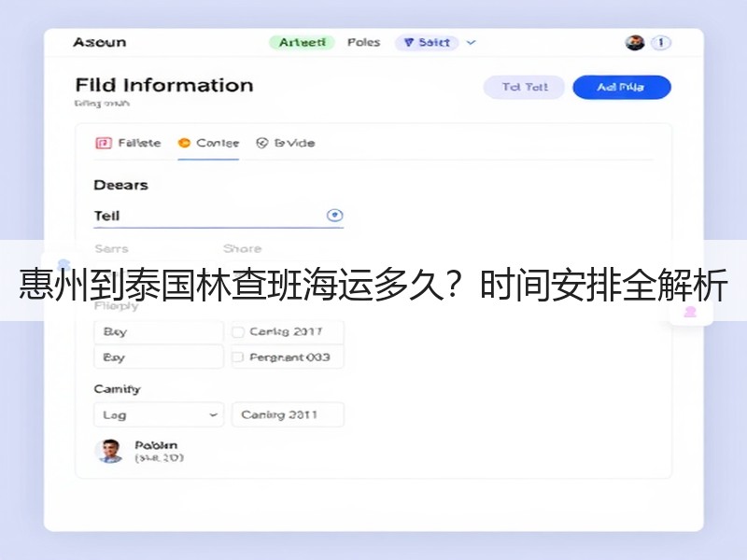Click the blue Ael Filla button
This screenshot has height=560, width=747.
(622, 87)
